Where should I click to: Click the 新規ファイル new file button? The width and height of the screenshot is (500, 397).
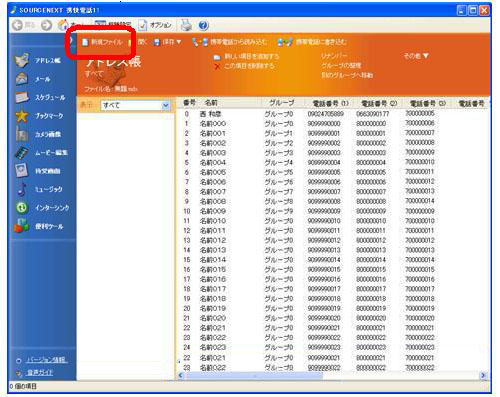tap(102, 42)
